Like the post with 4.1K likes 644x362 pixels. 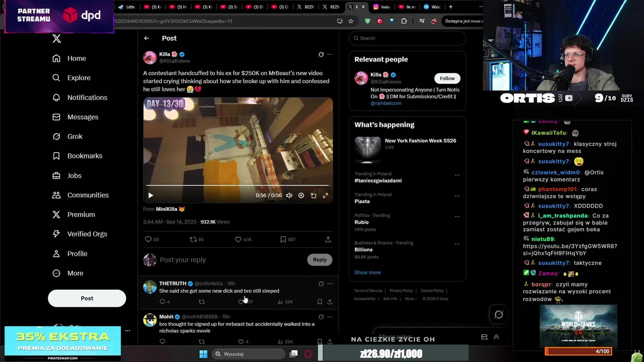coord(243,239)
